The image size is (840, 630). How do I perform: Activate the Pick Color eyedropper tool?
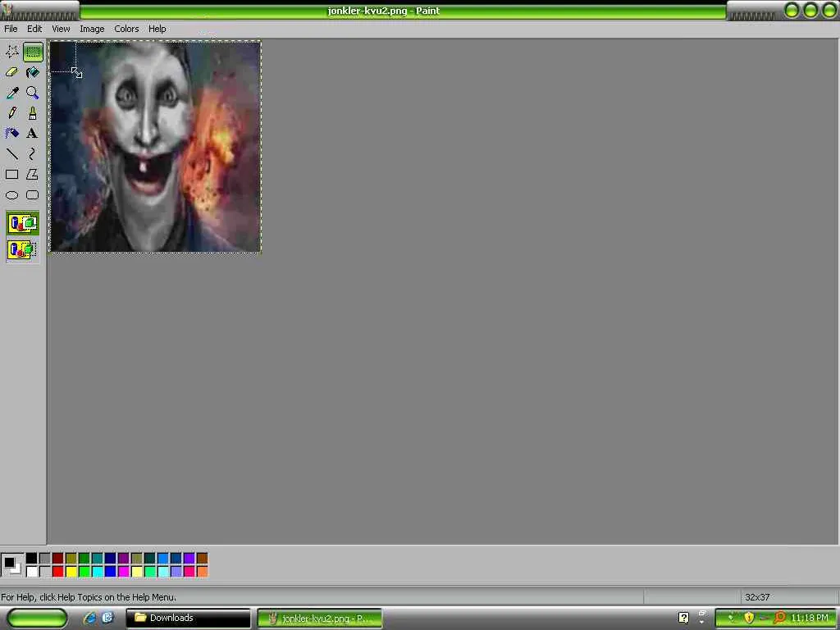(11, 93)
